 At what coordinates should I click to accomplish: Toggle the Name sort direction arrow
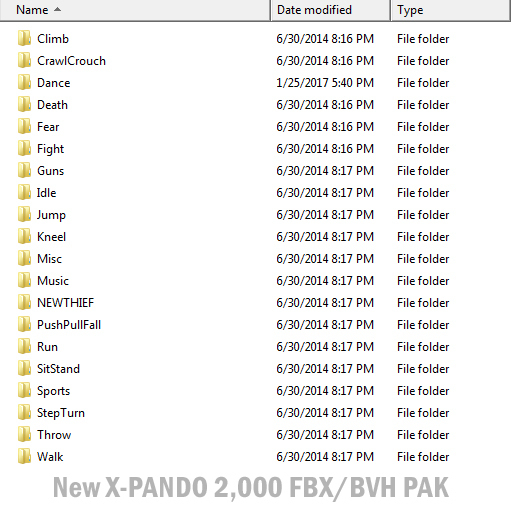pyautogui.click(x=57, y=9)
